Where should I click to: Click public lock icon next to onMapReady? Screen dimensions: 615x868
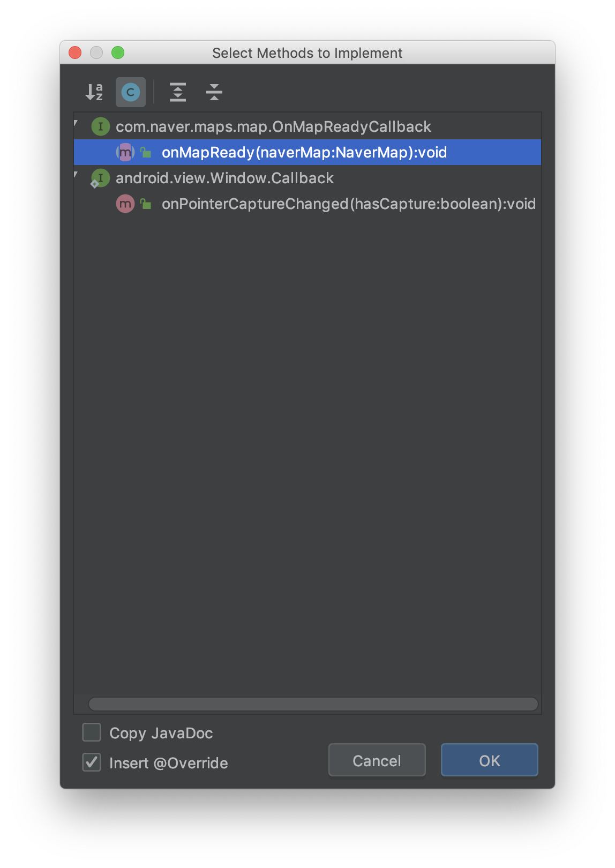click(x=146, y=152)
